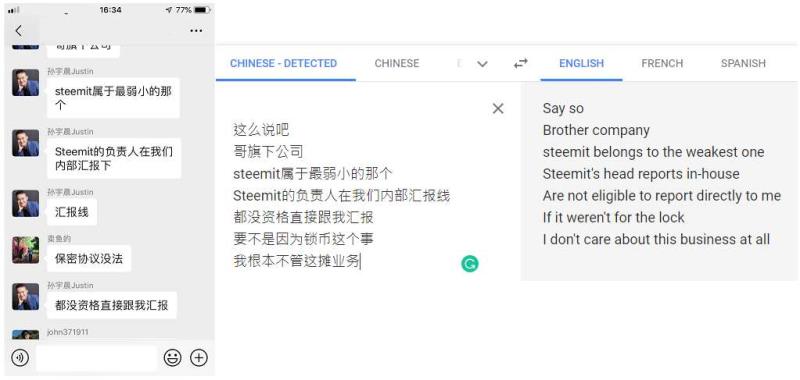
Task: Click the green Grammarly icon
Action: pos(470,263)
